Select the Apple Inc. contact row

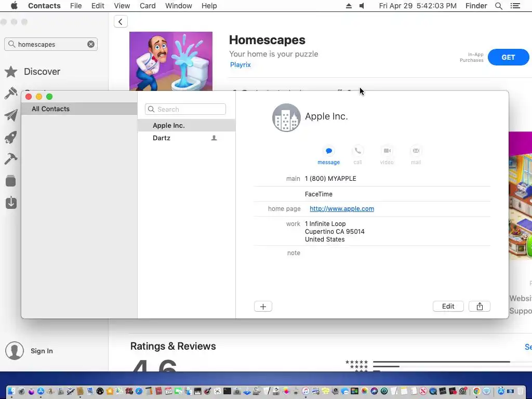187,125
